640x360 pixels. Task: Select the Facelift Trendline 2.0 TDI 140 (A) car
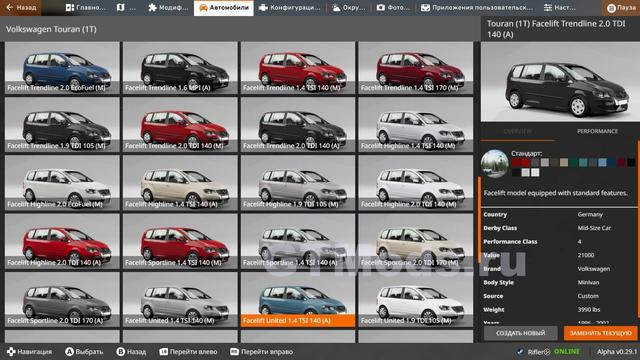point(298,125)
